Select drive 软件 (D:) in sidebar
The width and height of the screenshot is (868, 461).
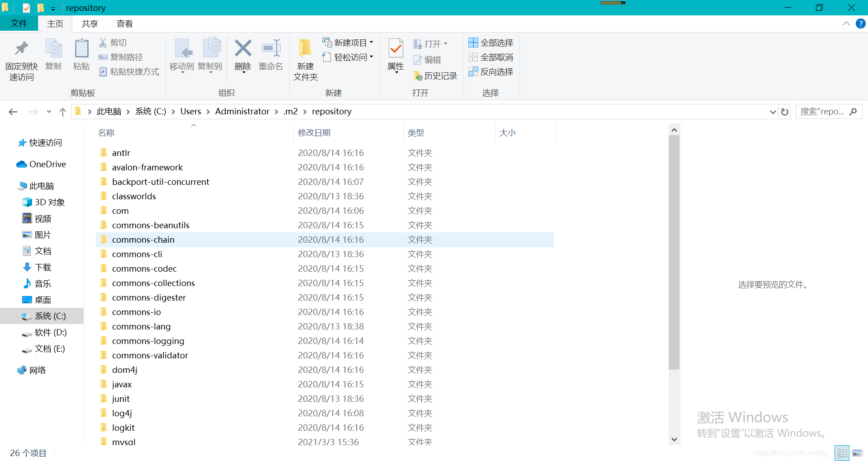45,332
